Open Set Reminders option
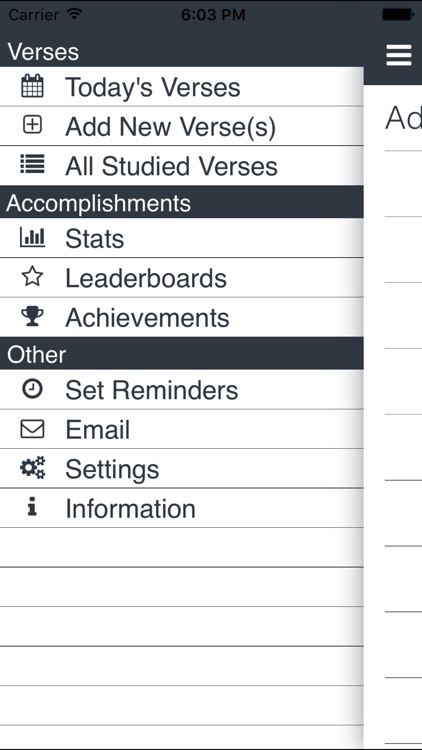Image resolution: width=422 pixels, height=750 pixels. pos(182,389)
